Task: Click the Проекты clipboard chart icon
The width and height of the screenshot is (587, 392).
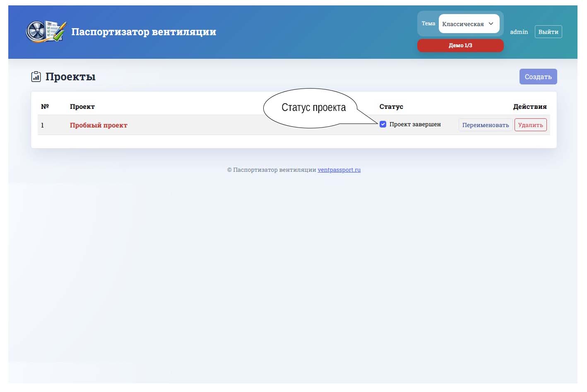Action: 36,77
